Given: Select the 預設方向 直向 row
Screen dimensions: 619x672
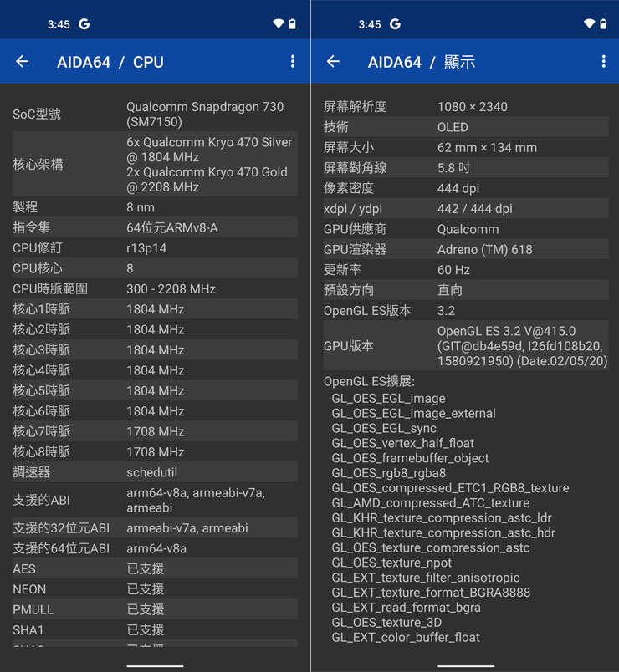Looking at the screenshot, I should (466, 290).
